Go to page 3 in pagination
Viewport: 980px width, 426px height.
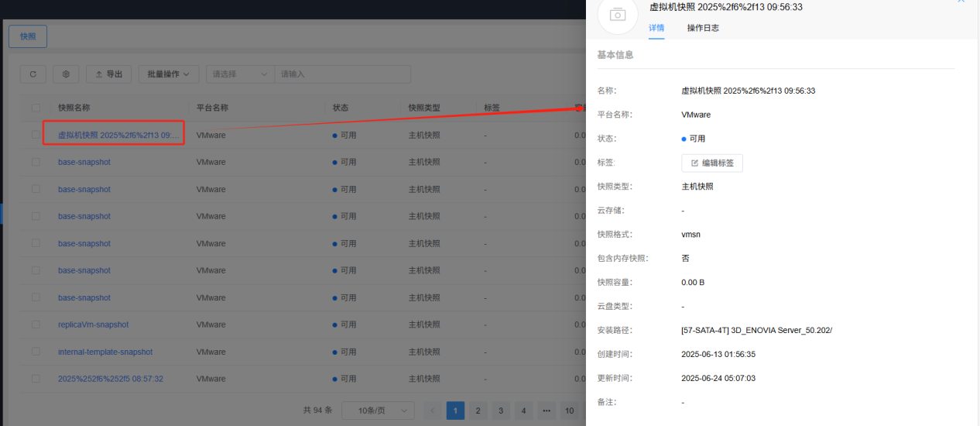point(501,411)
